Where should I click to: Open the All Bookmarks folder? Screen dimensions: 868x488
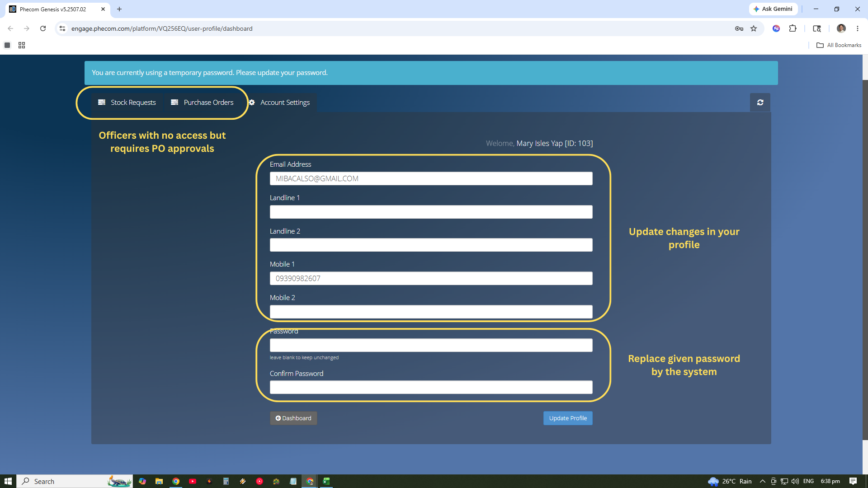click(839, 45)
